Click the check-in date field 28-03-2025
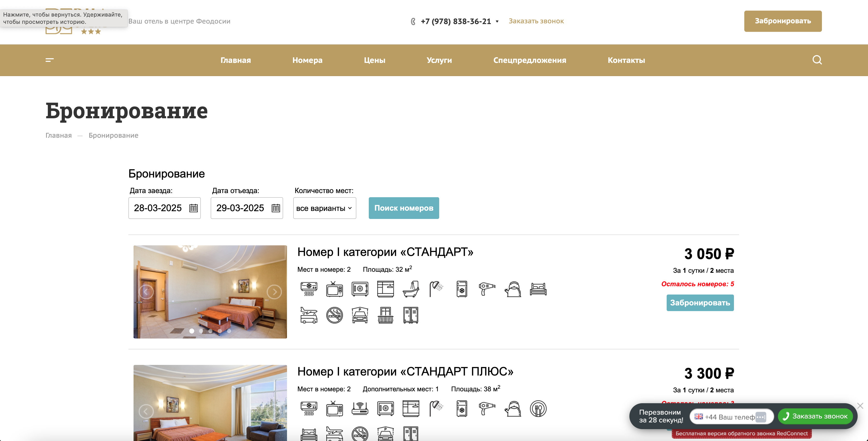This screenshot has height=441, width=868. (x=164, y=208)
